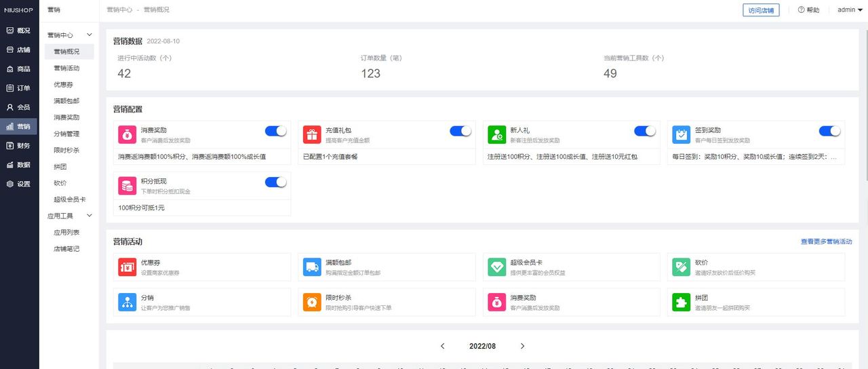This screenshot has width=868, height=369.
Task: Select 营销活动 in the submenu
Action: pyautogui.click(x=66, y=68)
